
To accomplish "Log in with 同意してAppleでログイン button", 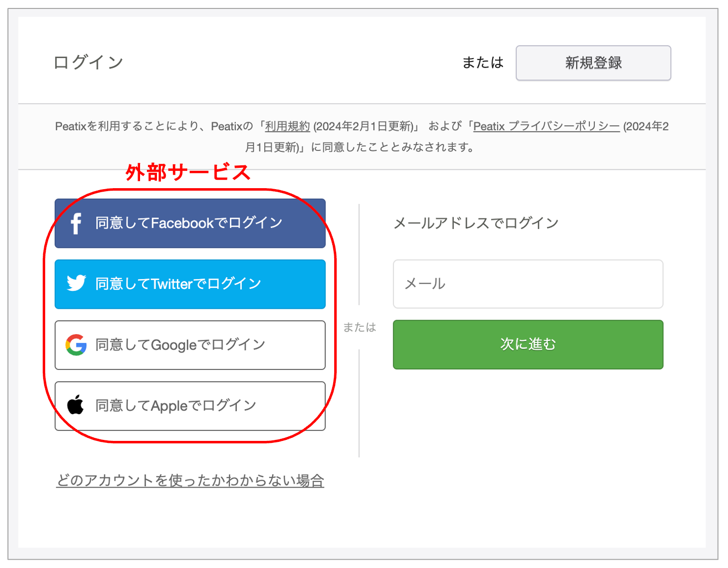I will (190, 406).
